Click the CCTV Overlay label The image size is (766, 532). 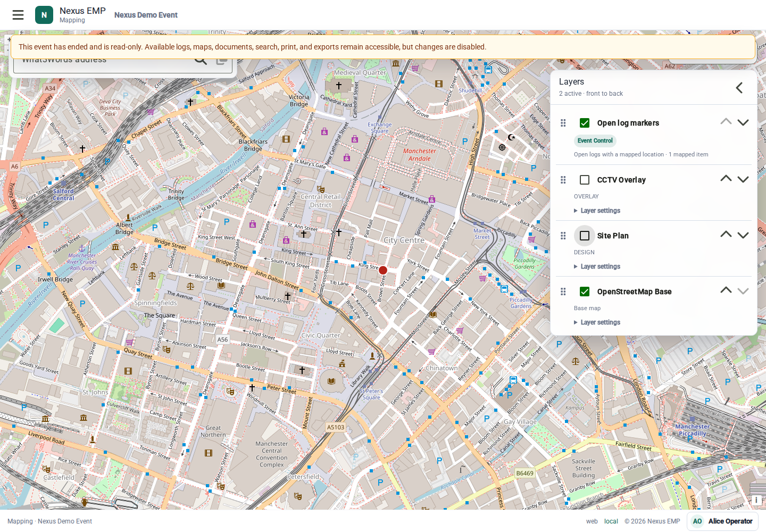[x=621, y=180]
